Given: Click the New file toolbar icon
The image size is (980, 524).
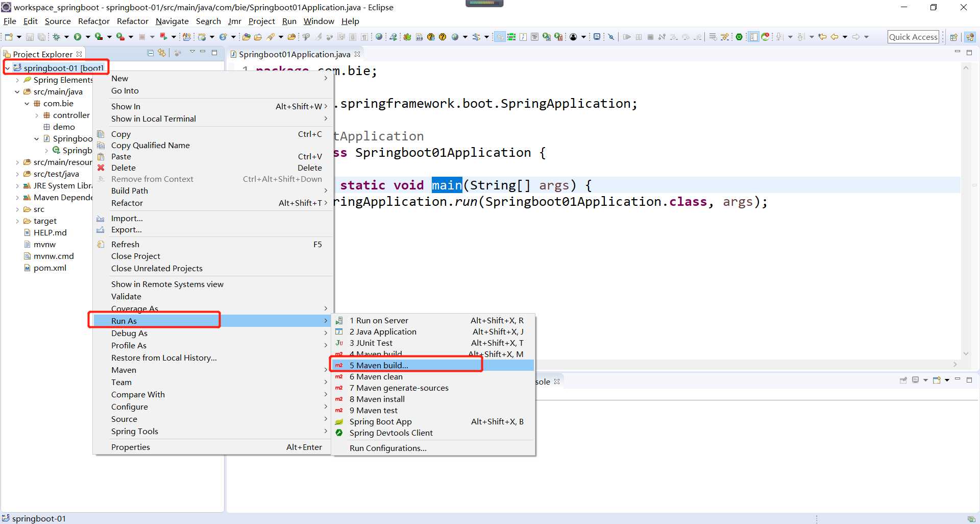Looking at the screenshot, I should click(x=9, y=37).
